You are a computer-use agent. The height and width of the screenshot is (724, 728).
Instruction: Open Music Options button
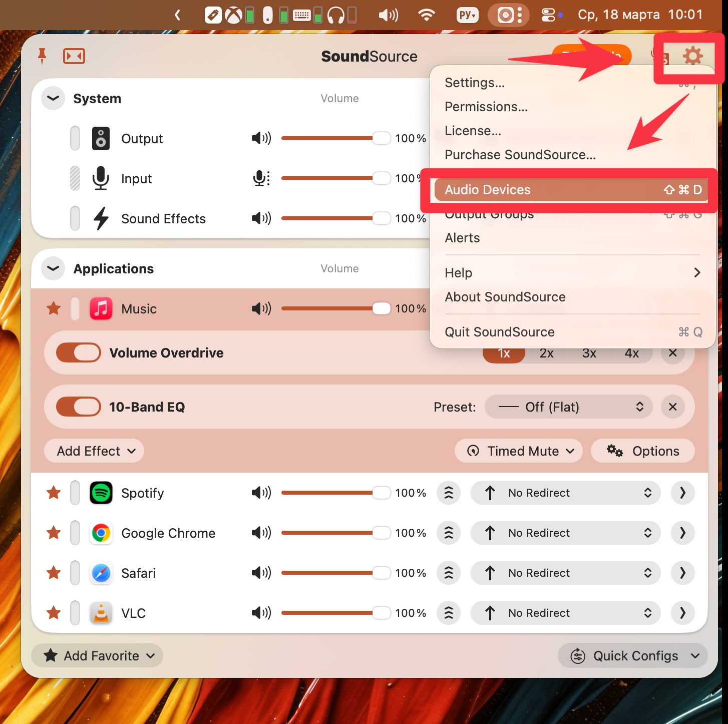click(x=643, y=451)
